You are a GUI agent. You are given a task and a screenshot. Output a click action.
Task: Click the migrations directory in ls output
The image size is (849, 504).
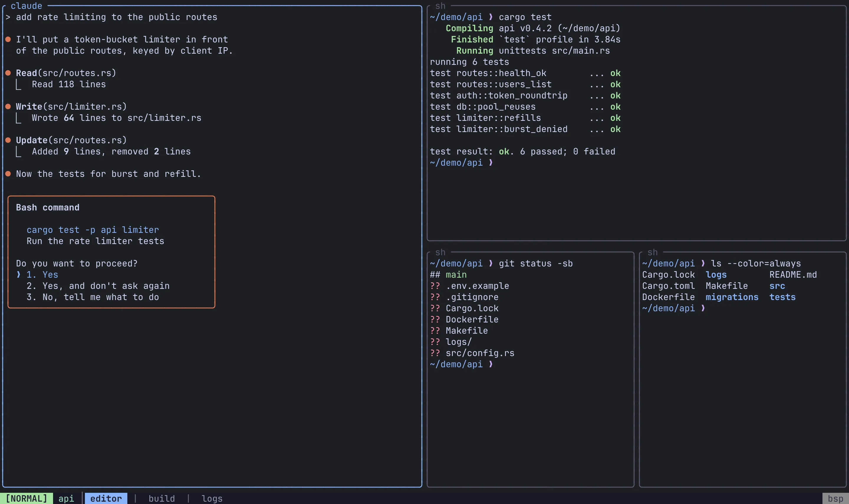732,297
